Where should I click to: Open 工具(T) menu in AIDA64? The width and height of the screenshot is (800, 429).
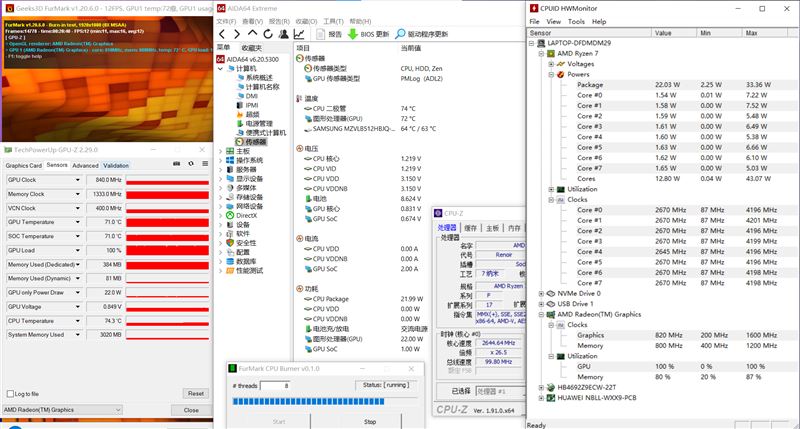pos(333,21)
